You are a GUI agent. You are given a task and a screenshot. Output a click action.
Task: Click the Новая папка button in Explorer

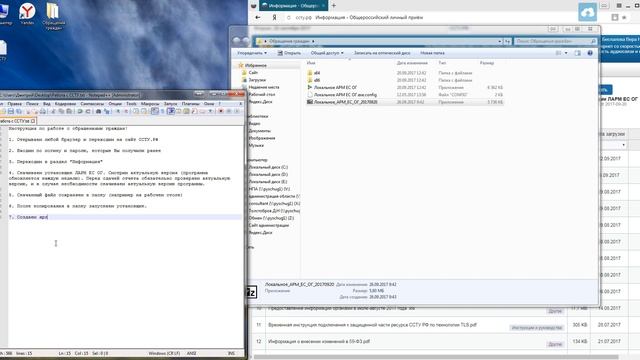point(432,53)
